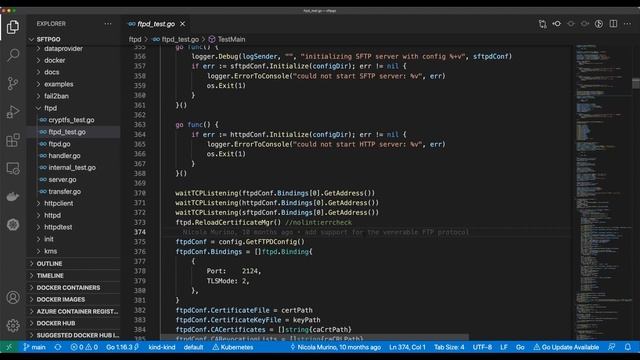Viewport: 640px width, 360px height.
Task: Click the remote window indicator in status bar
Action: coord(9,347)
